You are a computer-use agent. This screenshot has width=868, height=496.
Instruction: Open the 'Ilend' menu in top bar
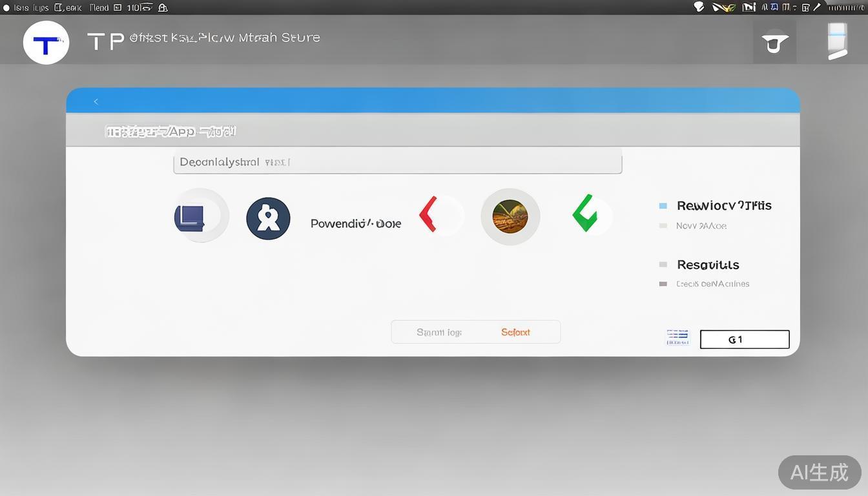coord(99,8)
